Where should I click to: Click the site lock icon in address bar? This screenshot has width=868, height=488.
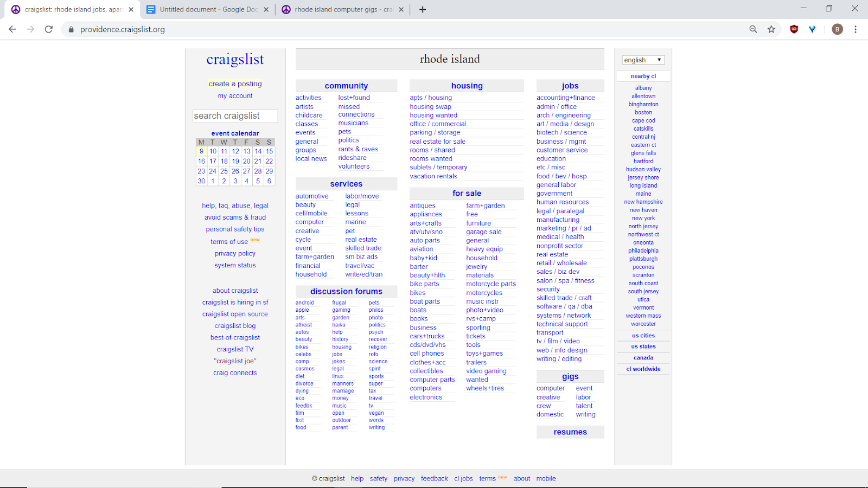tap(71, 29)
